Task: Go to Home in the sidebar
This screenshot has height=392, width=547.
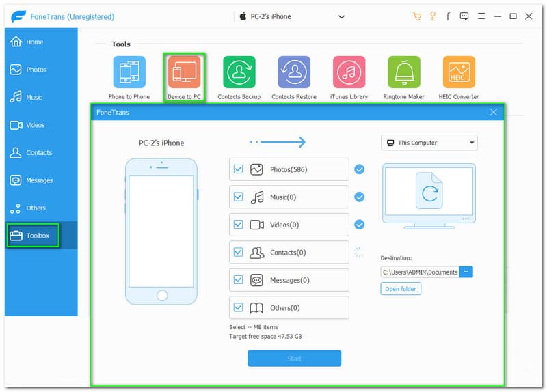Action: [41, 42]
